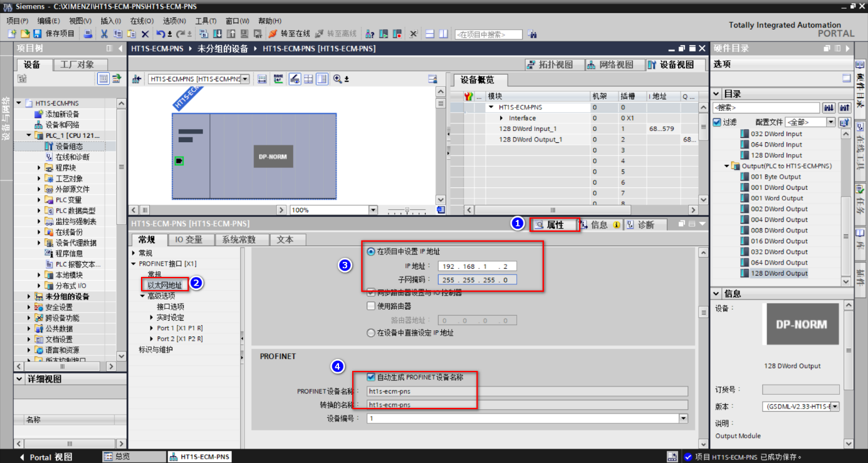Click the overview navigation icon in device view
868x463 pixels.
click(x=441, y=210)
